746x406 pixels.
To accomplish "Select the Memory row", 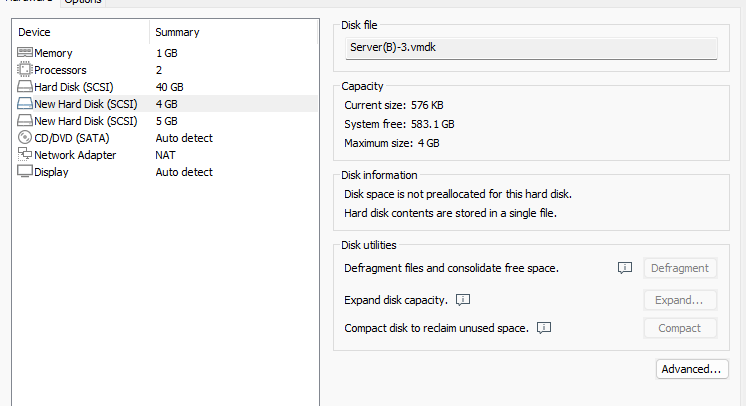I will [165, 53].
